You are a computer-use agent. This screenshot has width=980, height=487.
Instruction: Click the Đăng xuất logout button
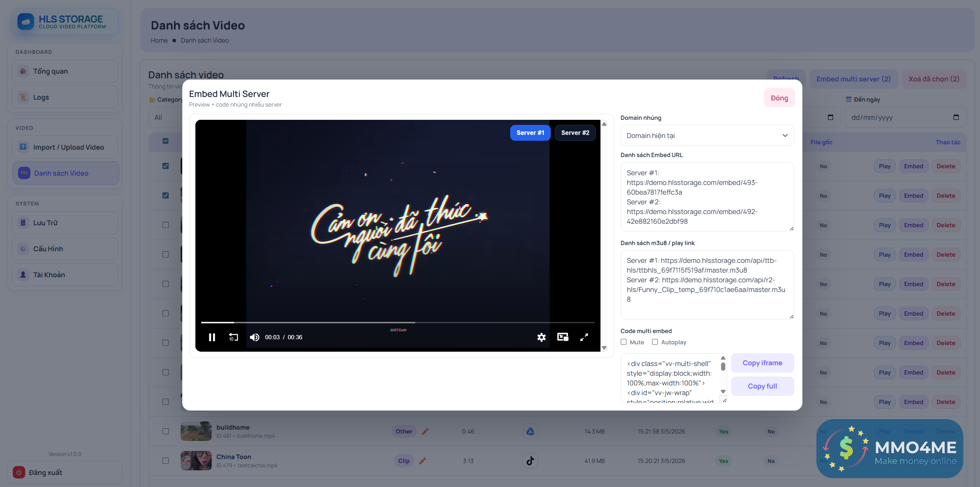(65, 472)
